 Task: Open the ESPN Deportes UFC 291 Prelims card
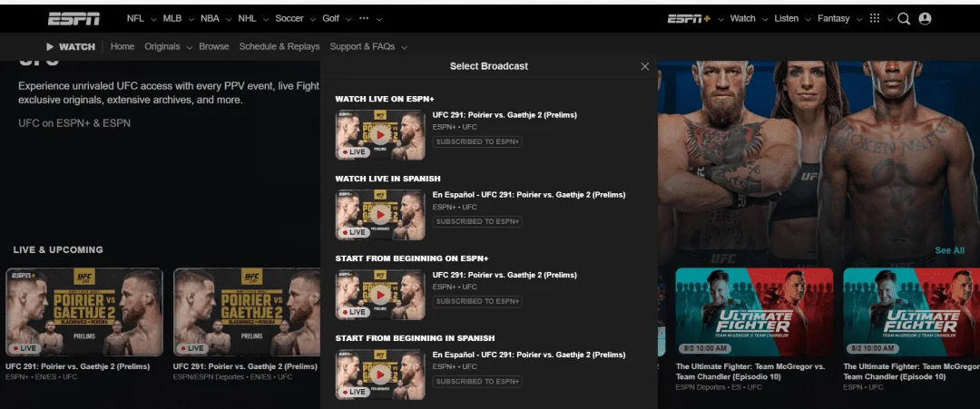click(x=247, y=312)
